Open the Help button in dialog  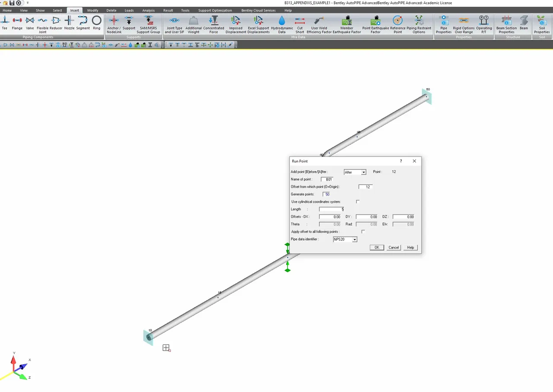(410, 248)
